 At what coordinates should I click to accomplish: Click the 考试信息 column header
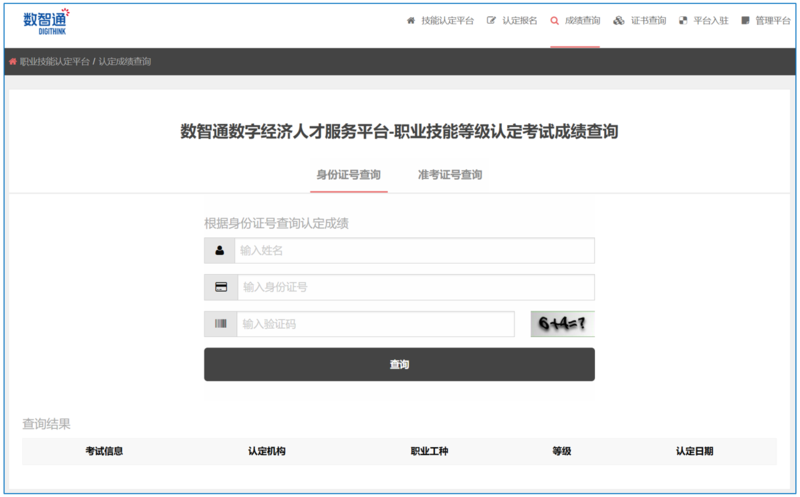click(x=104, y=451)
